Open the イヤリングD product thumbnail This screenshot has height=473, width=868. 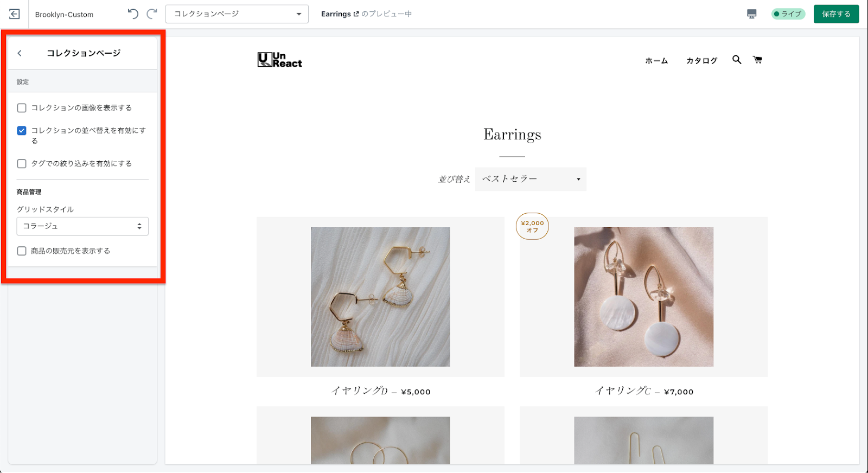[380, 297]
